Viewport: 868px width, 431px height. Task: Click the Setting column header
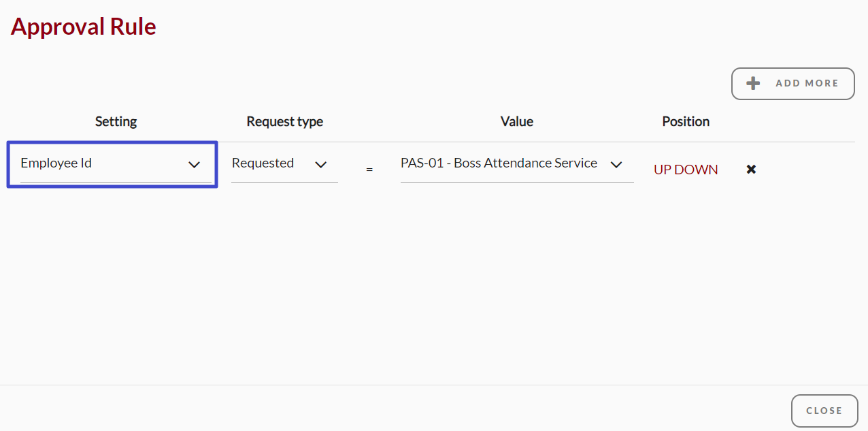116,121
